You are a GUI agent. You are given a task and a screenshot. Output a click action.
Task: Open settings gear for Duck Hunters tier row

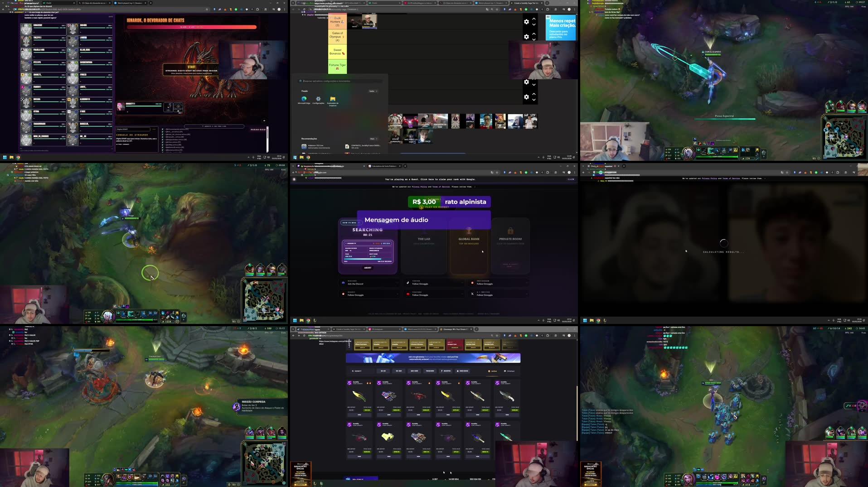coord(526,22)
